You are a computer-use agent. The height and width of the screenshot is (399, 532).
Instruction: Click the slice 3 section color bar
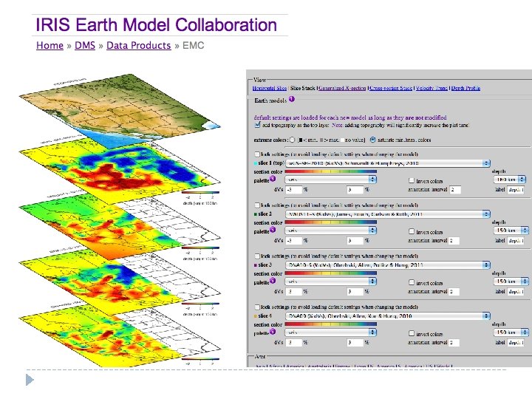click(330, 273)
